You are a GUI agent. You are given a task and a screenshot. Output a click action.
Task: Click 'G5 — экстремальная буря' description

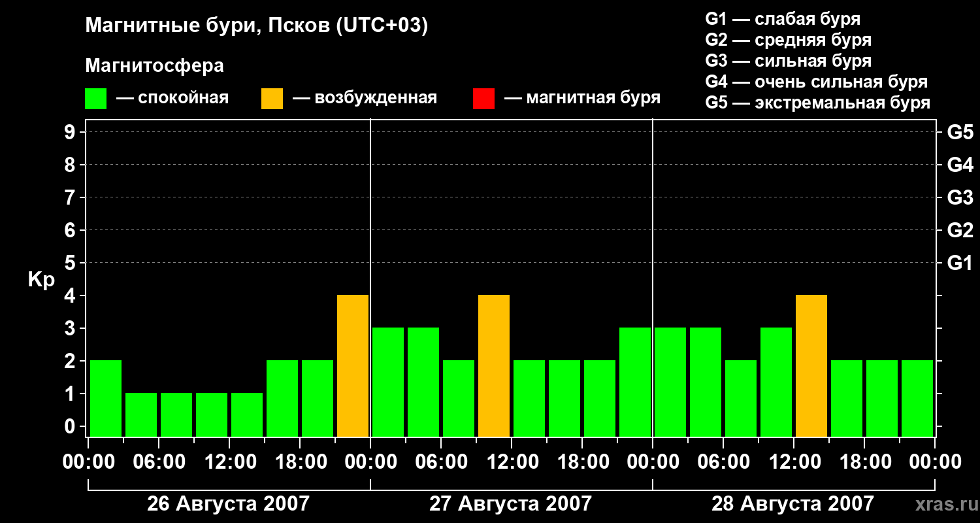click(818, 103)
